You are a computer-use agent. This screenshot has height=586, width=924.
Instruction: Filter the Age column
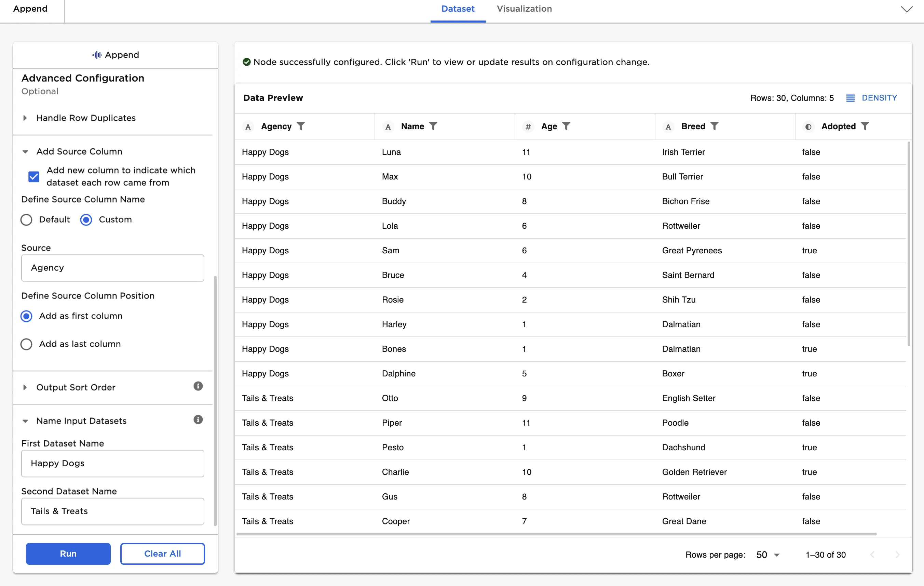coord(566,126)
